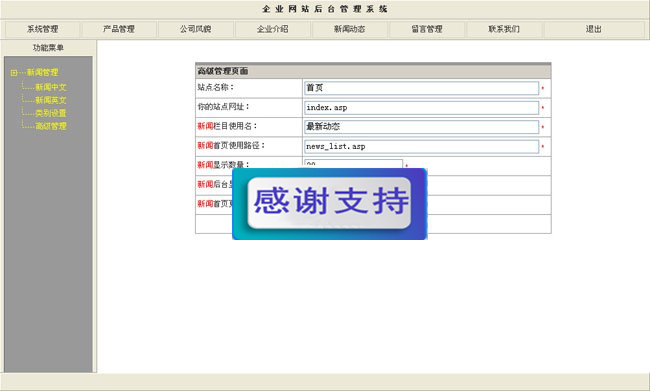Open 类别设置 in the sidebar
Image resolution: width=650 pixels, height=391 pixels.
[51, 113]
